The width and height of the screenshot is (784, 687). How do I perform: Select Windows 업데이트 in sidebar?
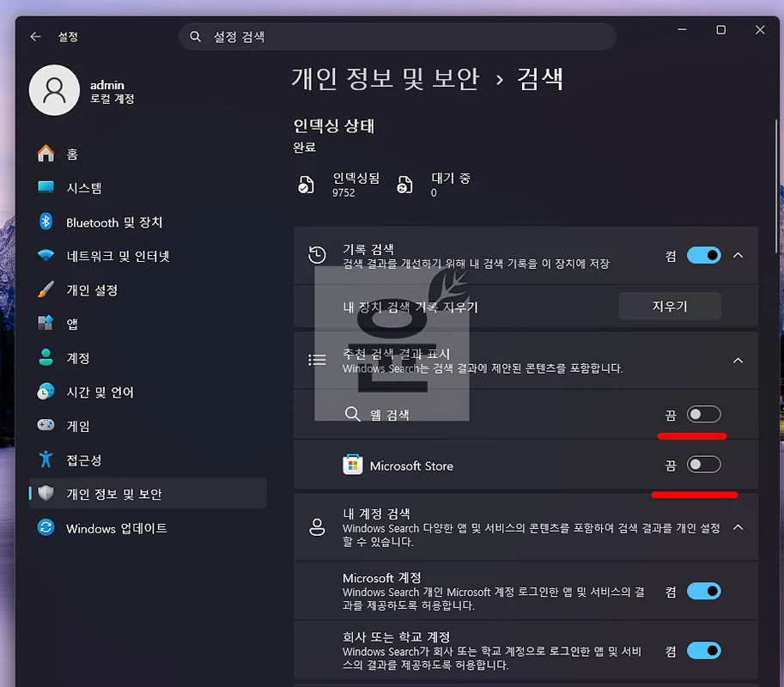click(148, 527)
